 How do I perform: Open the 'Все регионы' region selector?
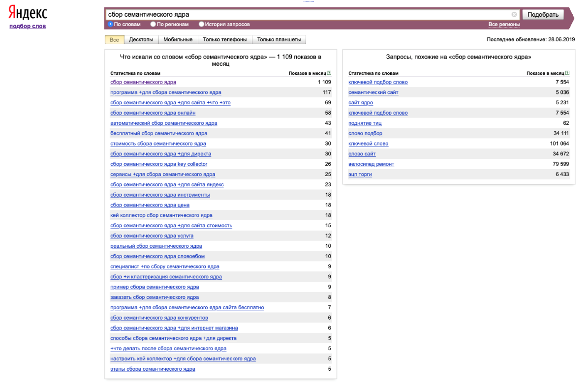point(504,25)
